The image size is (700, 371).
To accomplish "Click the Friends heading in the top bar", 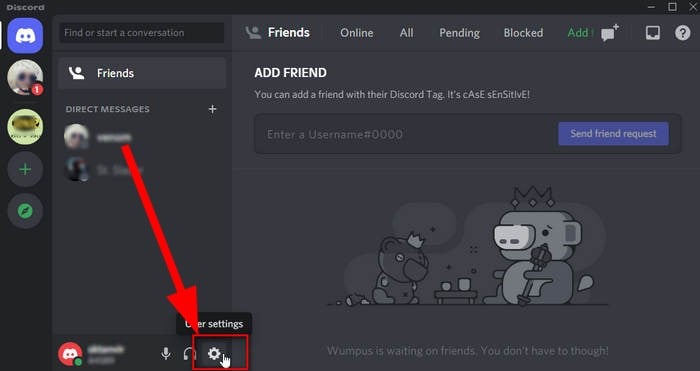I will point(288,33).
